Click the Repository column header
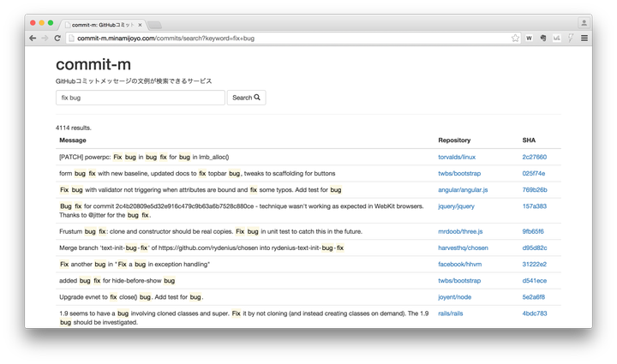This screenshot has width=617, height=364. pyautogui.click(x=454, y=140)
